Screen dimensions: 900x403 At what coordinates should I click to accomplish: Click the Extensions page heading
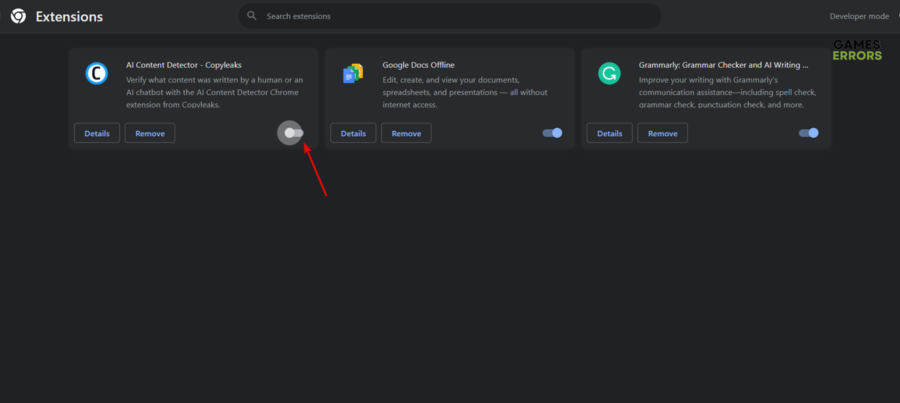point(69,17)
